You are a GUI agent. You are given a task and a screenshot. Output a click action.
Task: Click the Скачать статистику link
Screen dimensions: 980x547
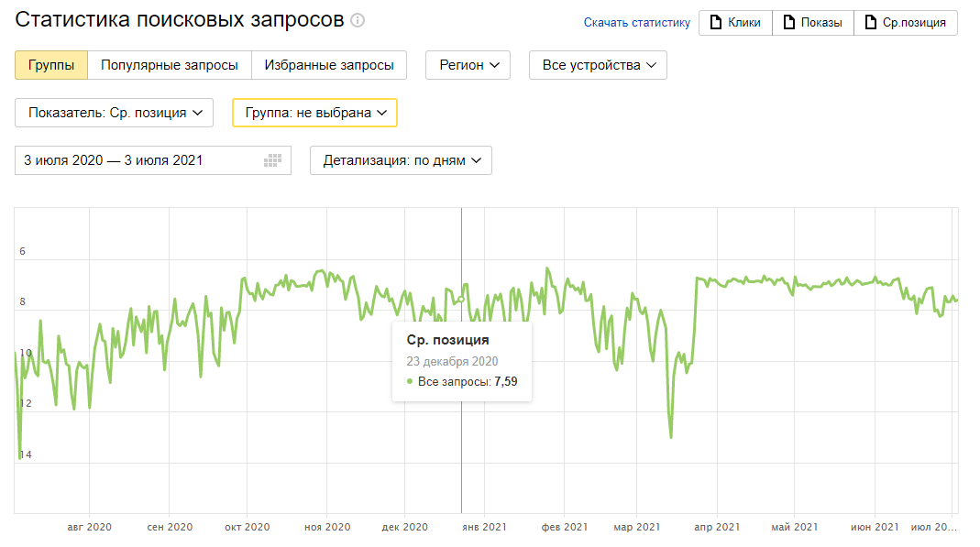pos(637,23)
